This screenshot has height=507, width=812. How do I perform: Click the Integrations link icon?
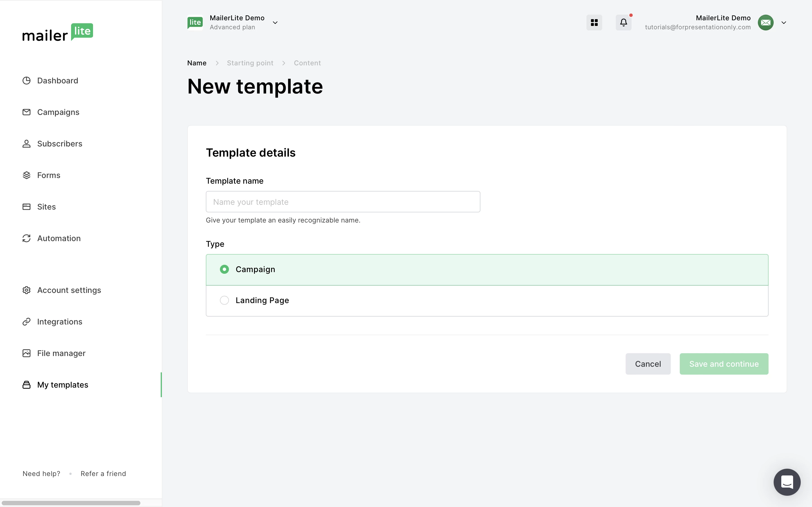[27, 322]
